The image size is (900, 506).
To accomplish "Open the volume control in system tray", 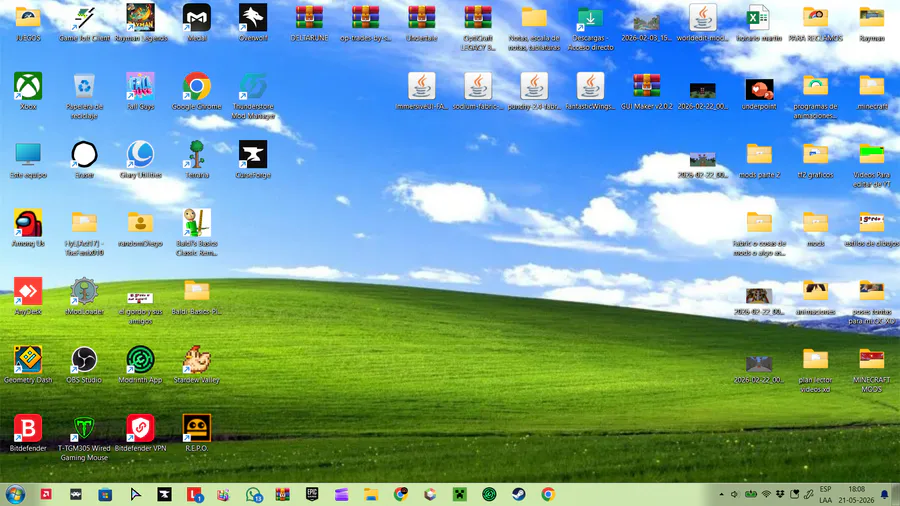I will 734,494.
